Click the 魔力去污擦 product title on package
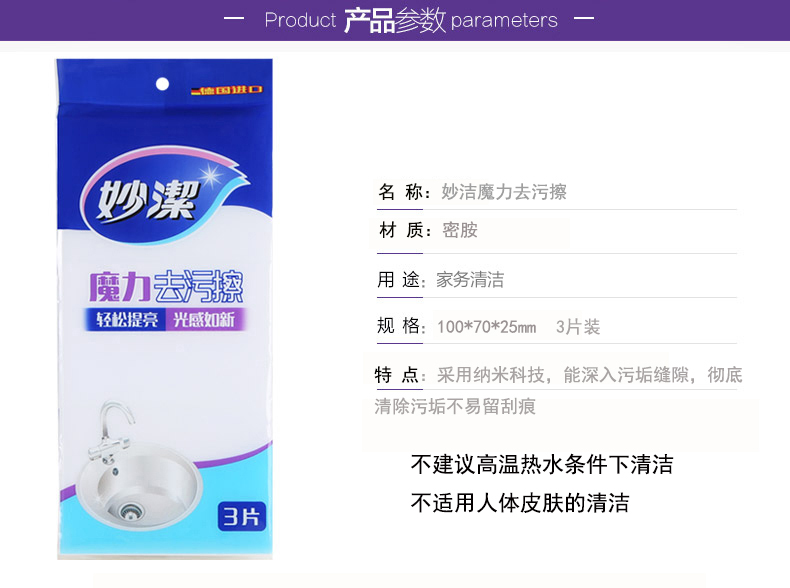 (166, 286)
